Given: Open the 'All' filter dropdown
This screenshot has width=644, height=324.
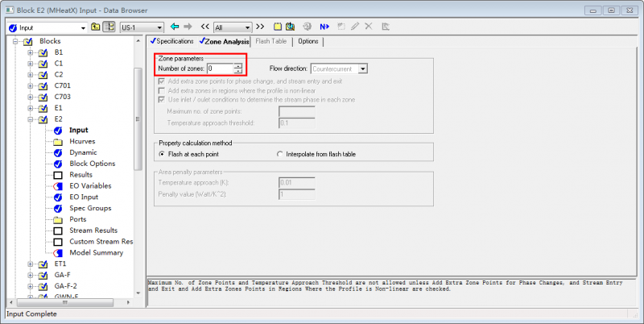Looking at the screenshot, I should coord(248,28).
